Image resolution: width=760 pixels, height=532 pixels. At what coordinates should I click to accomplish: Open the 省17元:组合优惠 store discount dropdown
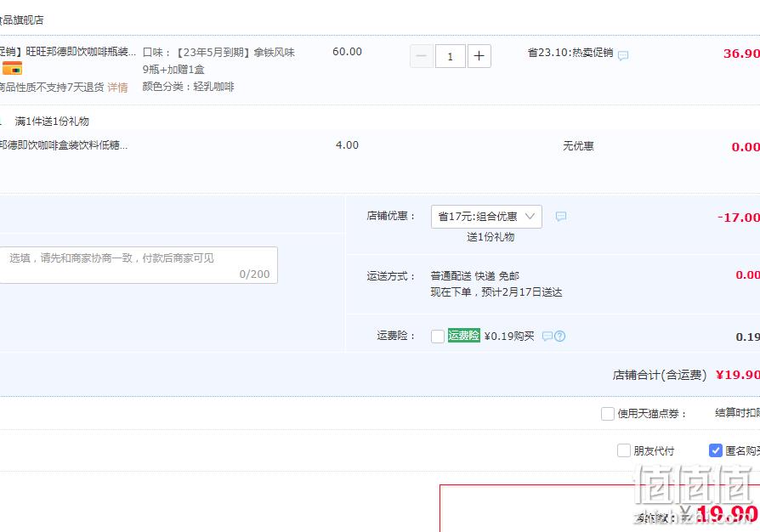(486, 217)
